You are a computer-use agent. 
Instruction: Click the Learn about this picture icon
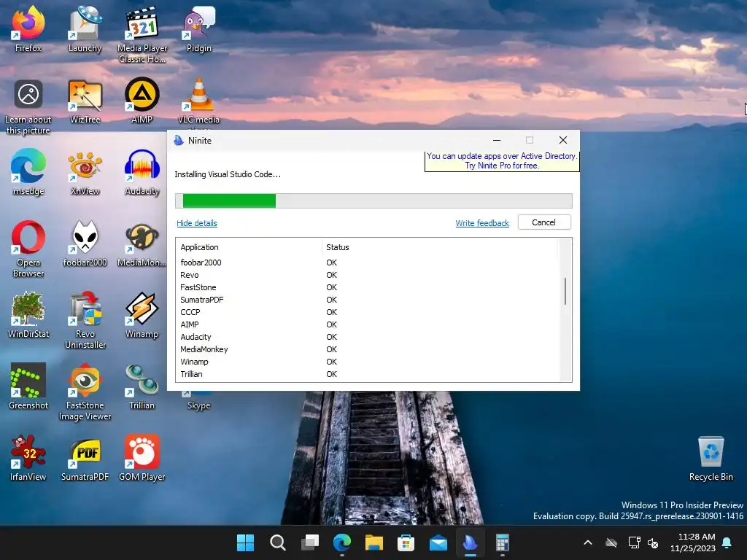[x=28, y=106]
